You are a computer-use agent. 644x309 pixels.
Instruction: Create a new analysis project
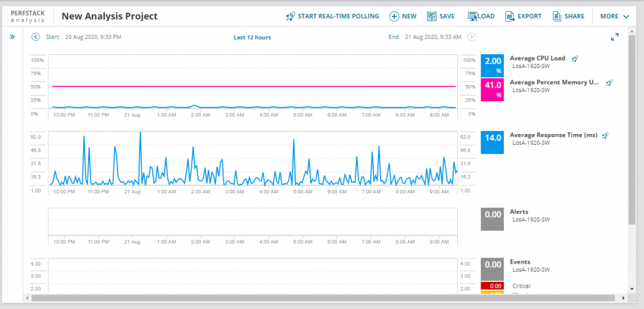(x=403, y=16)
